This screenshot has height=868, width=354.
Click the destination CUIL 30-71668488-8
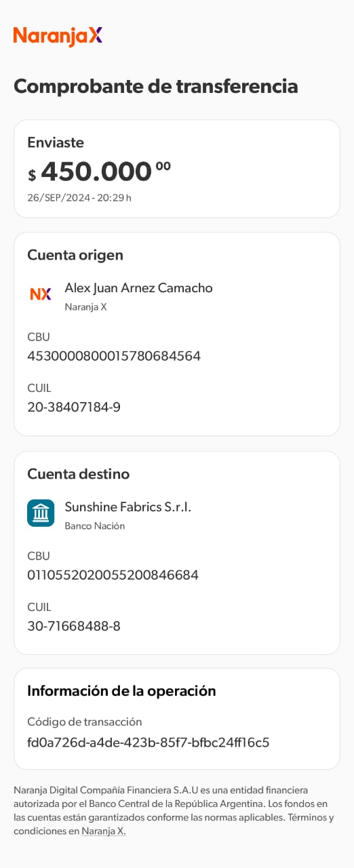pos(74,627)
